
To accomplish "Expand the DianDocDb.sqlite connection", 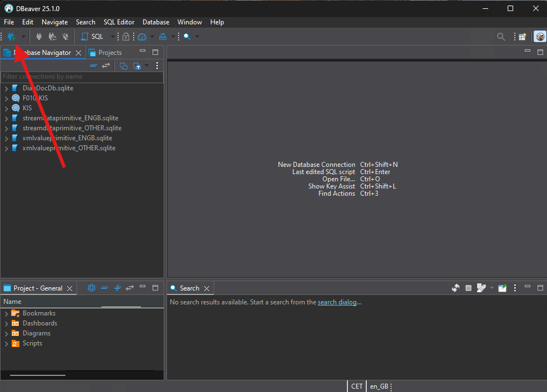I will point(6,88).
